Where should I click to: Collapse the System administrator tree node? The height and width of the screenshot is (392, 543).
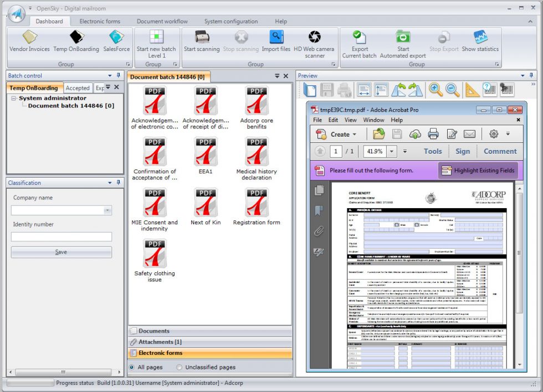point(14,98)
